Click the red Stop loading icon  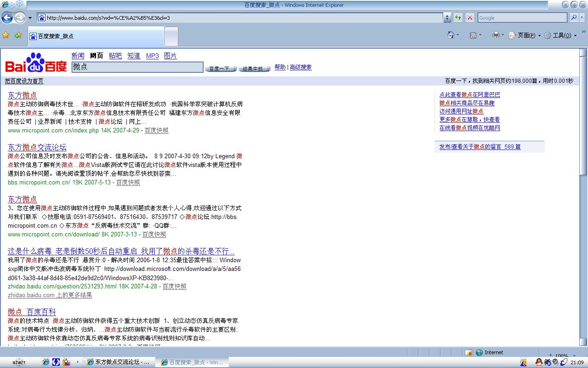pos(469,18)
